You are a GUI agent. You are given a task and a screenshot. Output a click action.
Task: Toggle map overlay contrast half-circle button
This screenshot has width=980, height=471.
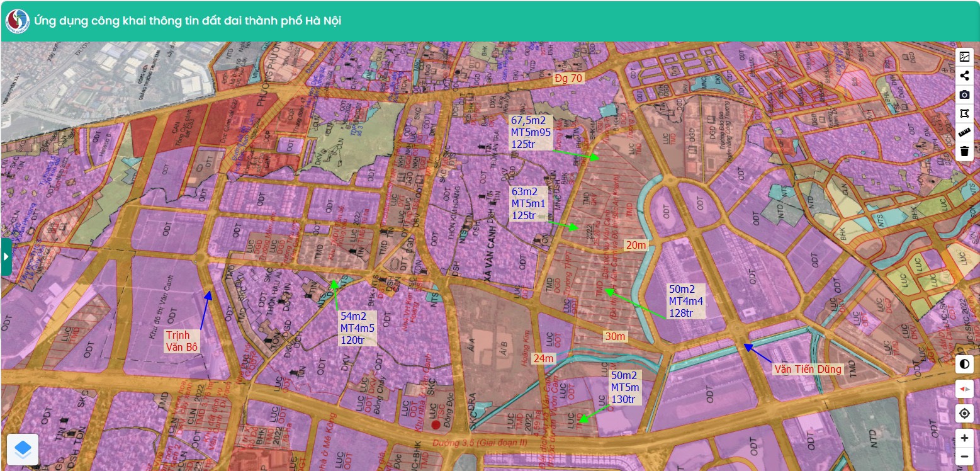pos(964,365)
